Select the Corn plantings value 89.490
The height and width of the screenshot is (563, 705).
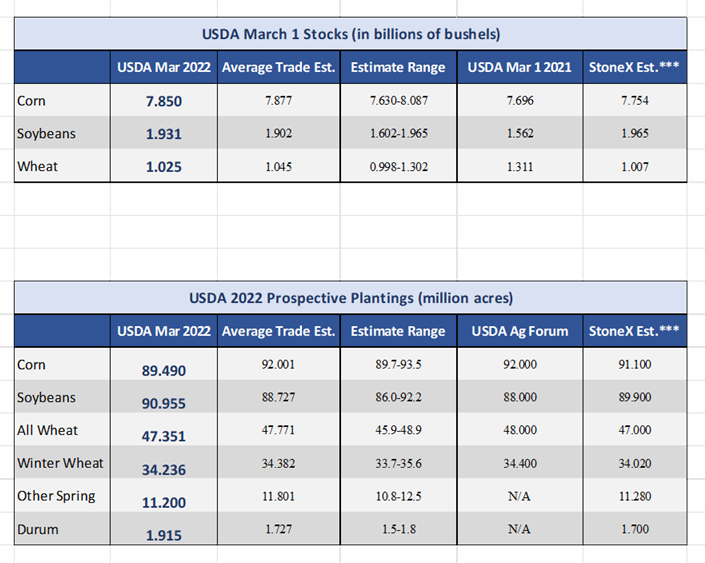pos(163,370)
